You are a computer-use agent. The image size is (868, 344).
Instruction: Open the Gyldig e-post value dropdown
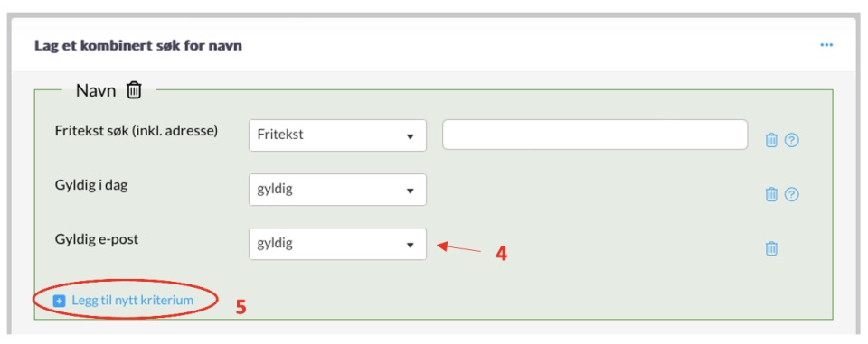tap(337, 244)
